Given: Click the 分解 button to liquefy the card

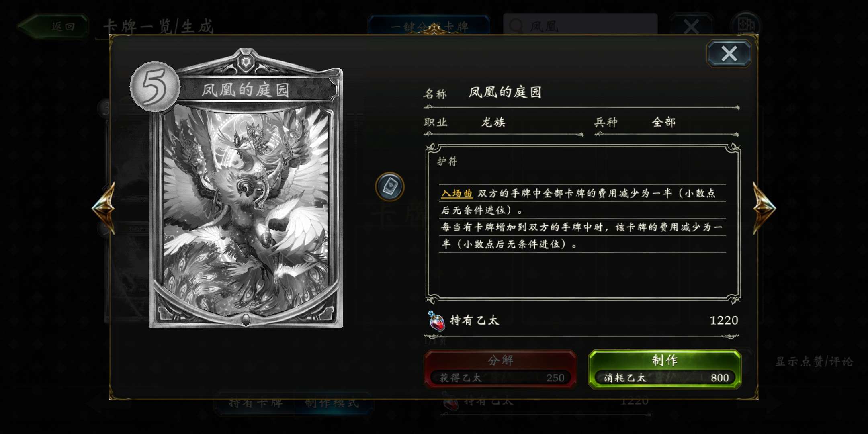Looking at the screenshot, I should [500, 369].
